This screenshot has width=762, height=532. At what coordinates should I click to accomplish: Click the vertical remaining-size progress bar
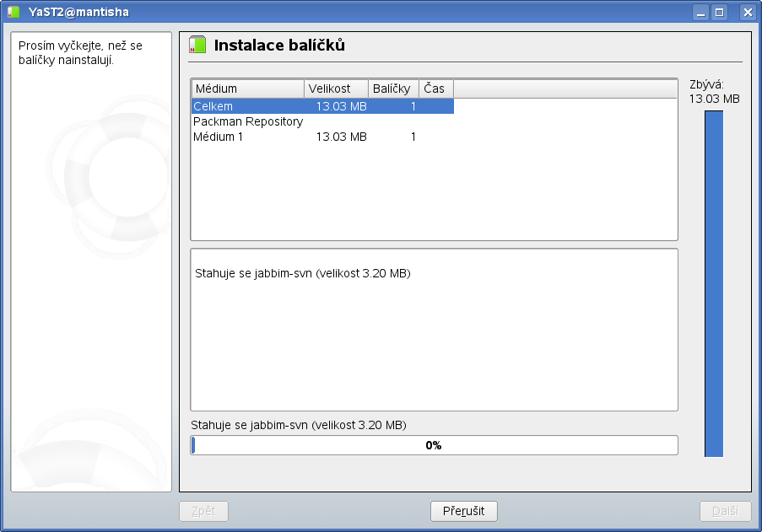coord(714,284)
